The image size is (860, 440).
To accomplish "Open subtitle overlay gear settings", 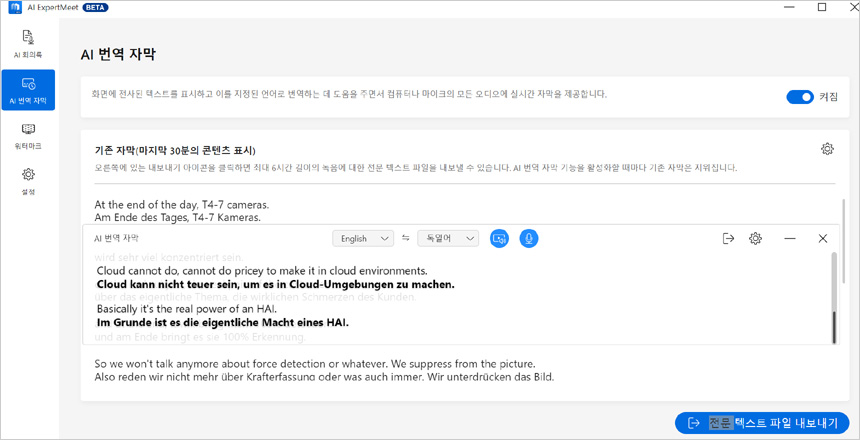I will click(x=756, y=239).
